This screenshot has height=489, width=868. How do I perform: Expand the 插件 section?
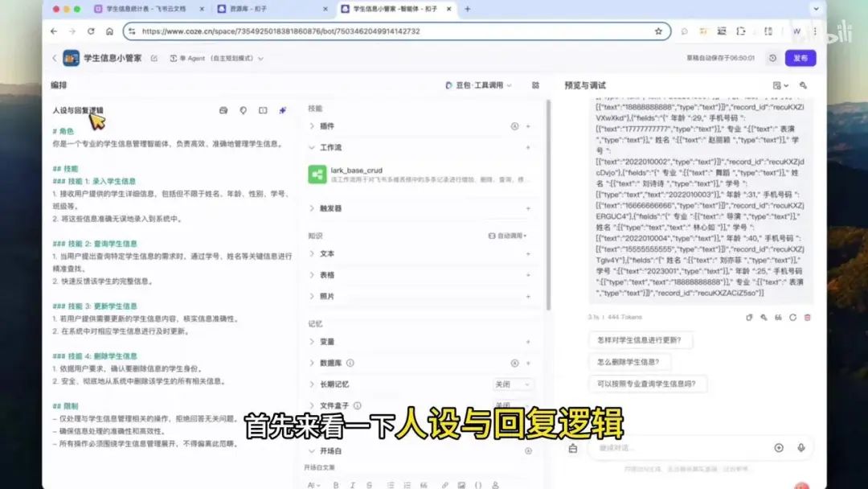(x=312, y=126)
